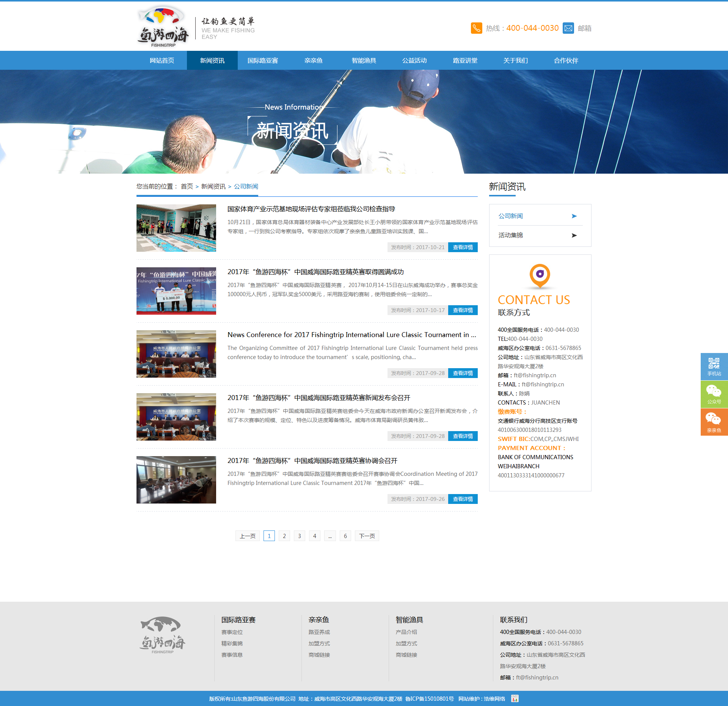Click the blue mail envelope icon

click(568, 28)
